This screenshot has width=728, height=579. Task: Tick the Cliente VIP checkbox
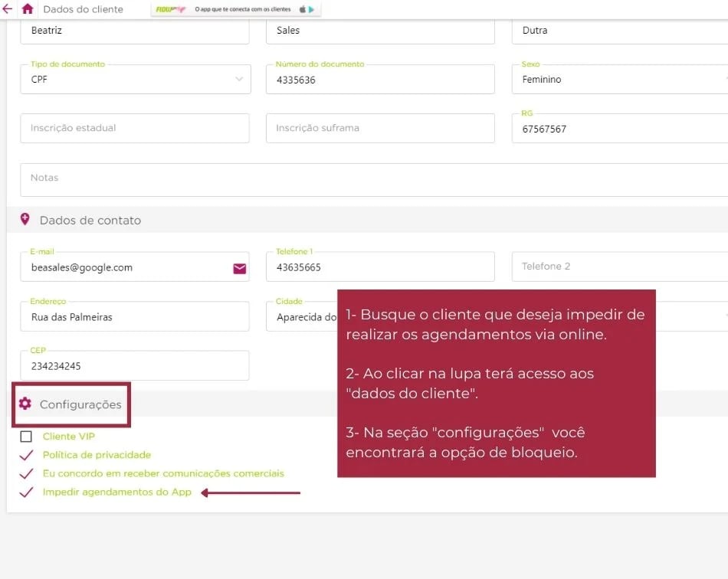coord(26,437)
